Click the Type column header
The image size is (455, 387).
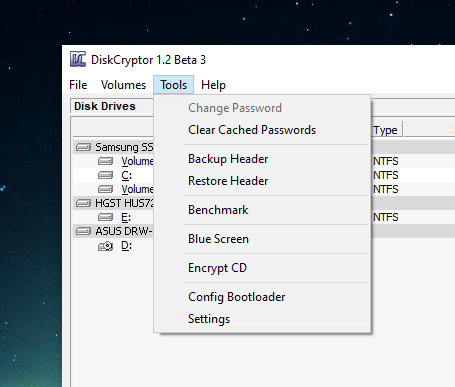tap(386, 130)
